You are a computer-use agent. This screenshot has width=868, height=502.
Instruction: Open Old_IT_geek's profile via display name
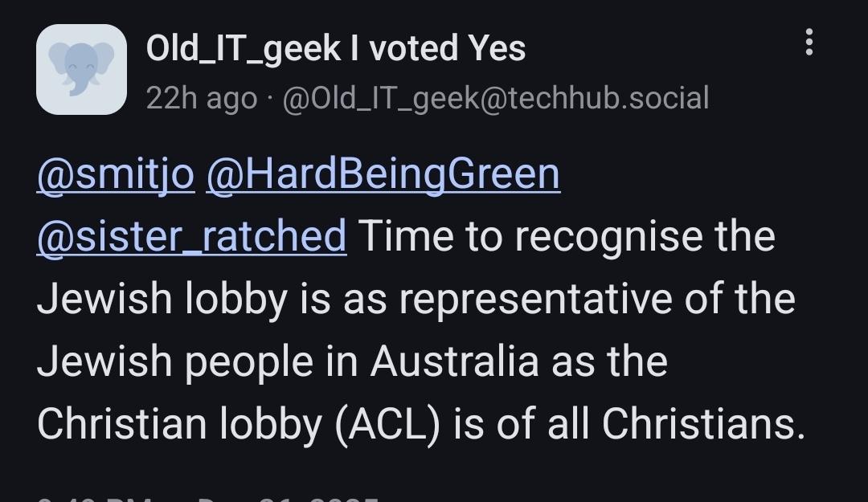click(x=335, y=48)
